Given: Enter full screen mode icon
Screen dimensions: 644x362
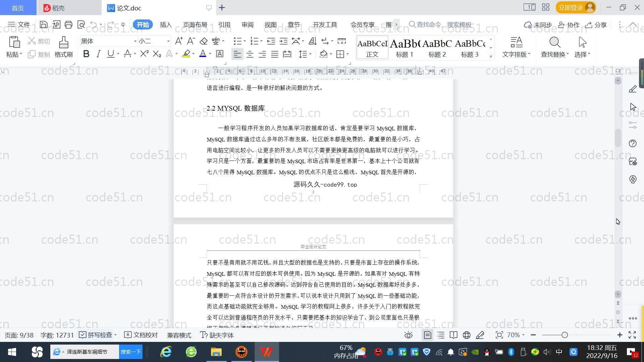Looking at the screenshot, I should tap(632, 335).
